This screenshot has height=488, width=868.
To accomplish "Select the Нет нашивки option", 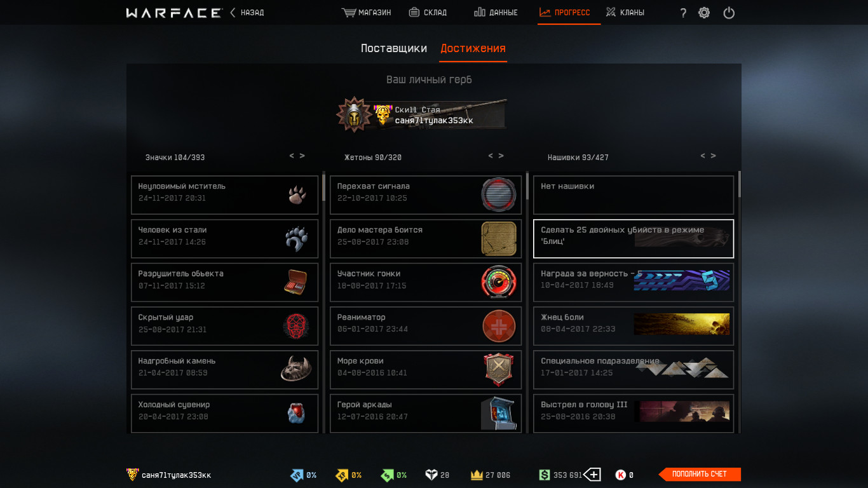I will 634,195.
